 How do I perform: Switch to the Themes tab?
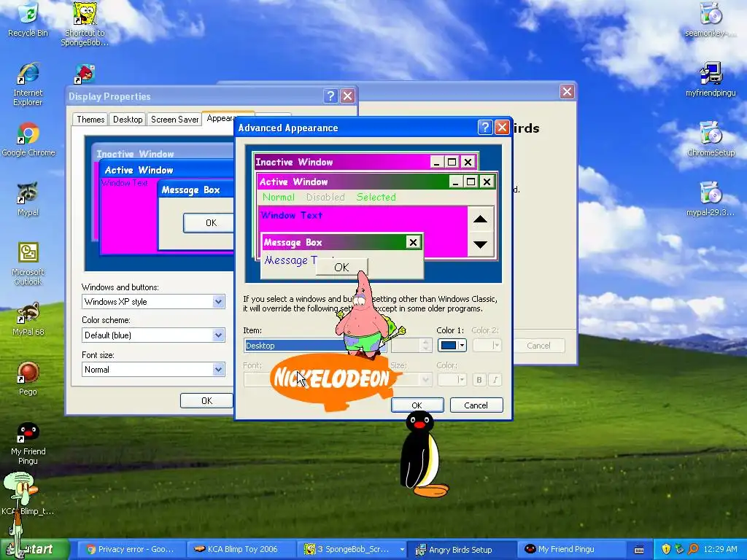click(90, 120)
